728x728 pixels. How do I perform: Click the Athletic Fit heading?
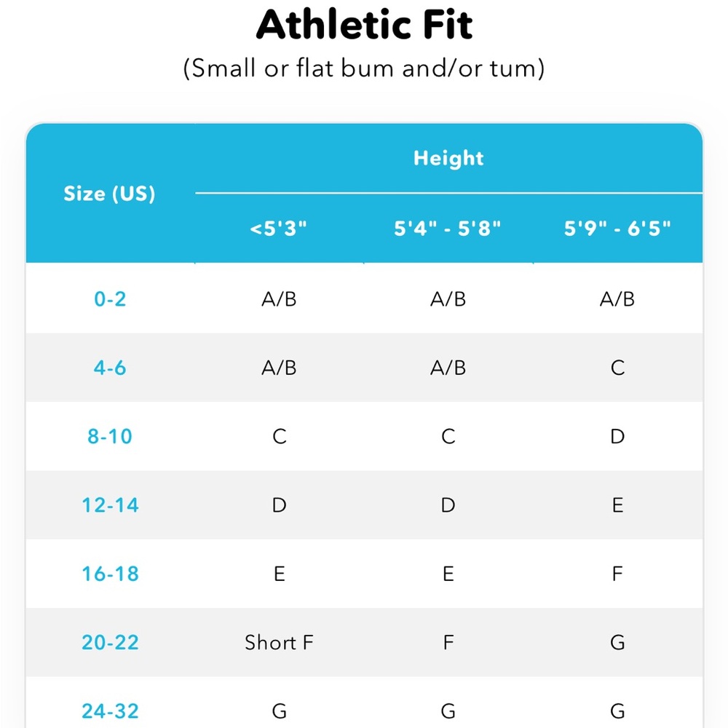coord(364,25)
